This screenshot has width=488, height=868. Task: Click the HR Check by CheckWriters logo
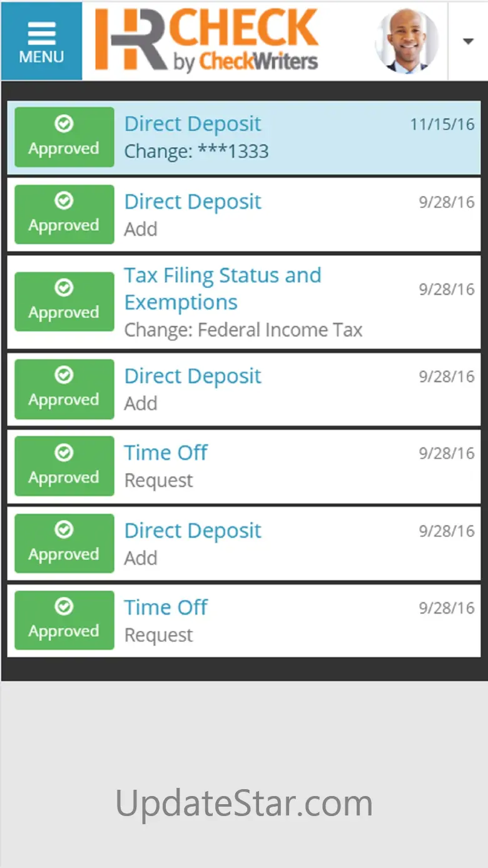(206, 40)
